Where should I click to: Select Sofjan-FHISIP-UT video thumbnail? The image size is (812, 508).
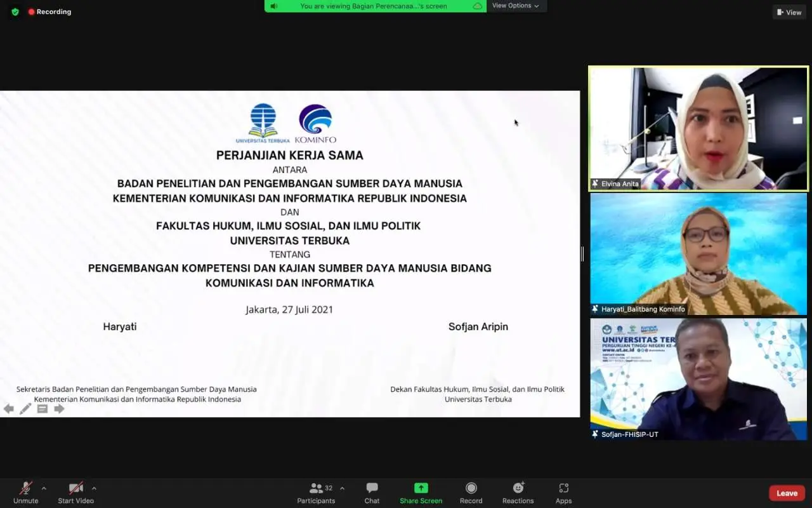click(698, 379)
